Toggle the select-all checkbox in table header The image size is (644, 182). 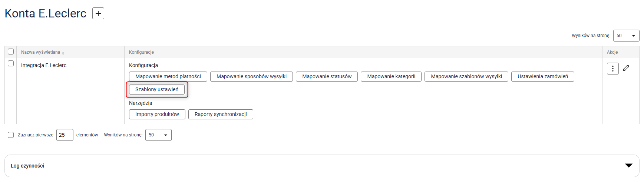pyautogui.click(x=11, y=52)
